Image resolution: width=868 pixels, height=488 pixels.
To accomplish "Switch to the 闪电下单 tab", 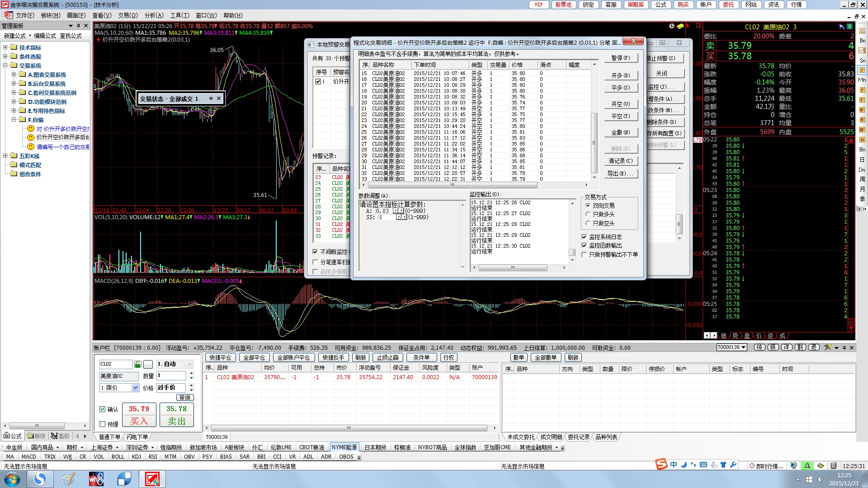I will point(137,437).
